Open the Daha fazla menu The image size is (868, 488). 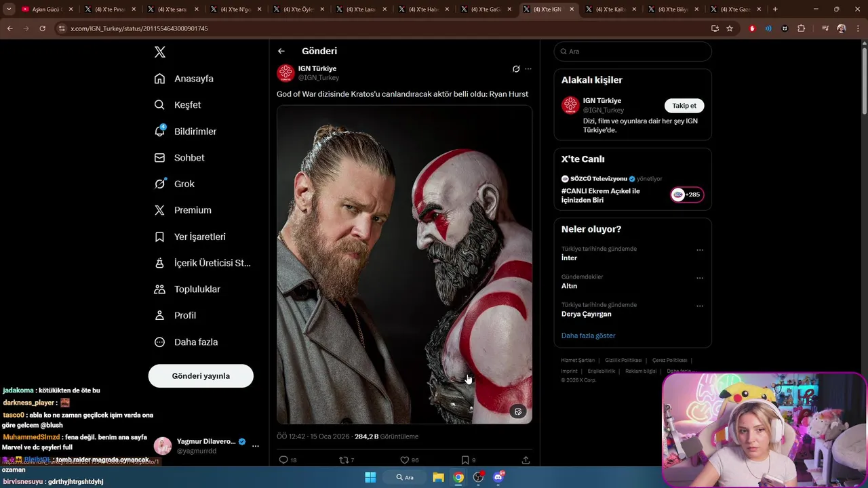click(x=186, y=342)
